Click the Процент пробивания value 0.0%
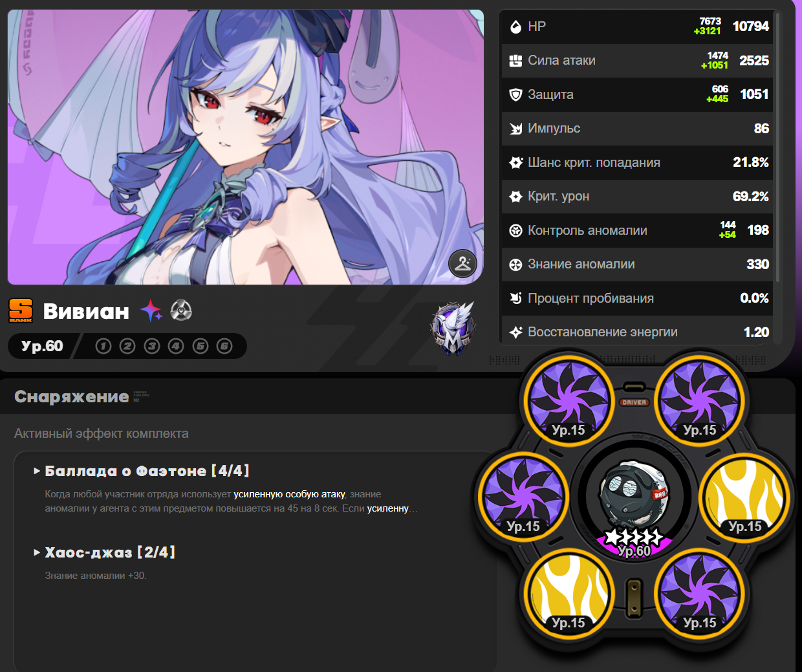Viewport: 802px width, 672px height. point(754,298)
